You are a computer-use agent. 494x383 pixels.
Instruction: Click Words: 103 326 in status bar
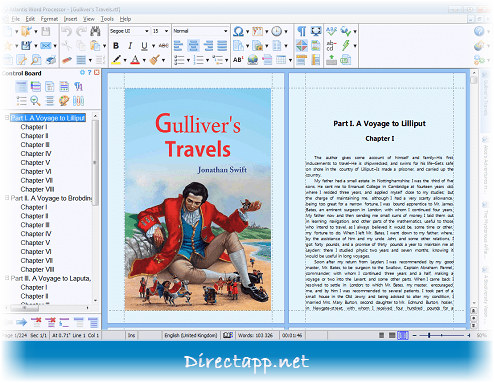[x=255, y=335]
